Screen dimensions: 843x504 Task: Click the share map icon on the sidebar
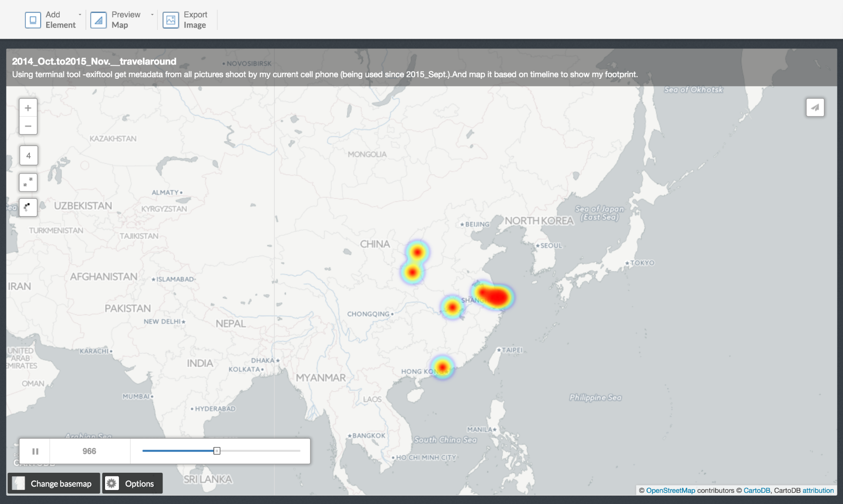28,208
